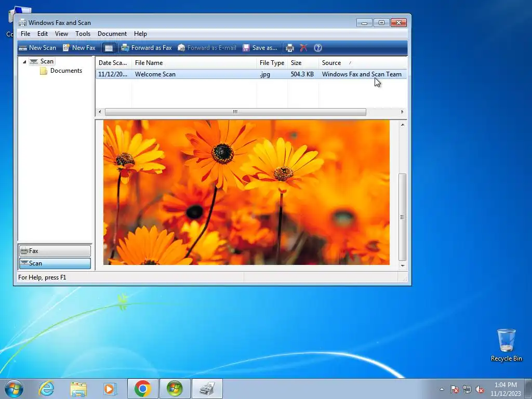Start a New Scan from the toolbar
Viewport: 532px width, 399px height.
coord(37,48)
